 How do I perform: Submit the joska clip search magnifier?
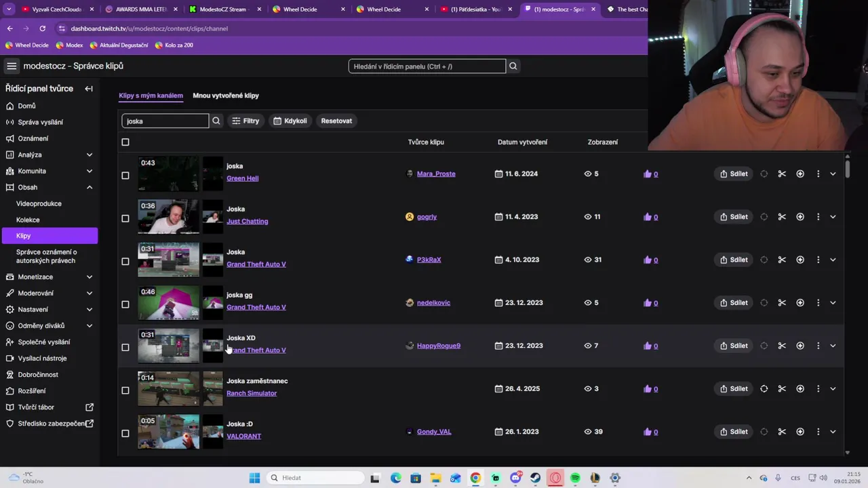216,121
